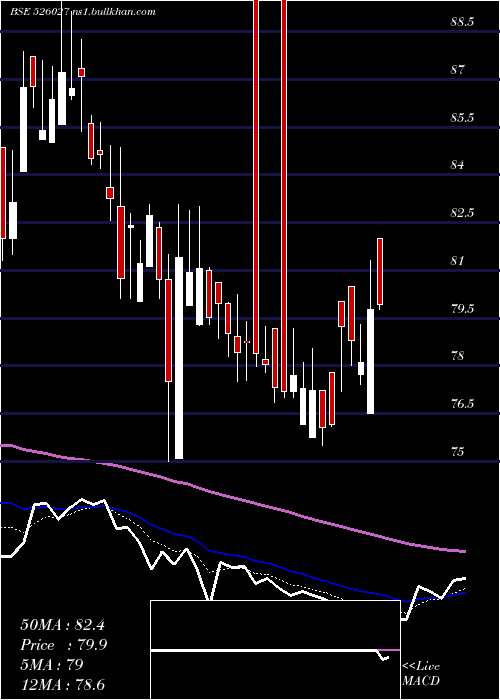Click the 79.5 price axis label
Image resolution: width=500 pixels, height=700 pixels.
pos(462,308)
